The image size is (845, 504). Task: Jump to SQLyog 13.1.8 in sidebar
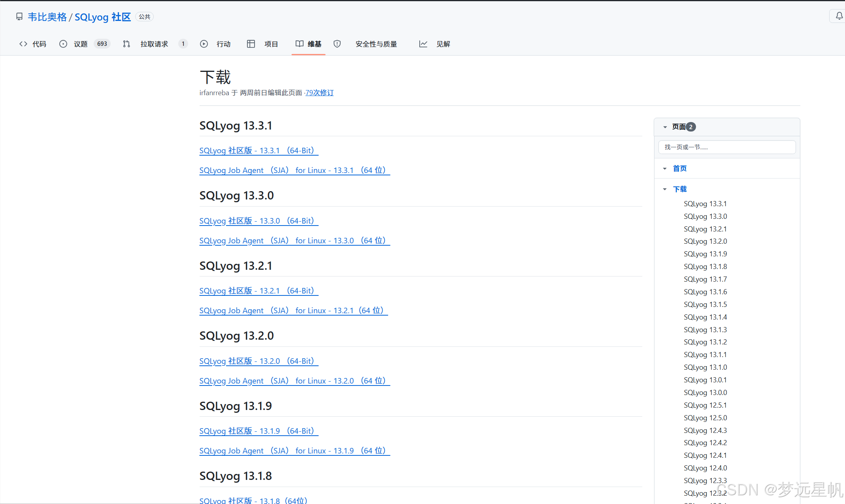pos(705,267)
